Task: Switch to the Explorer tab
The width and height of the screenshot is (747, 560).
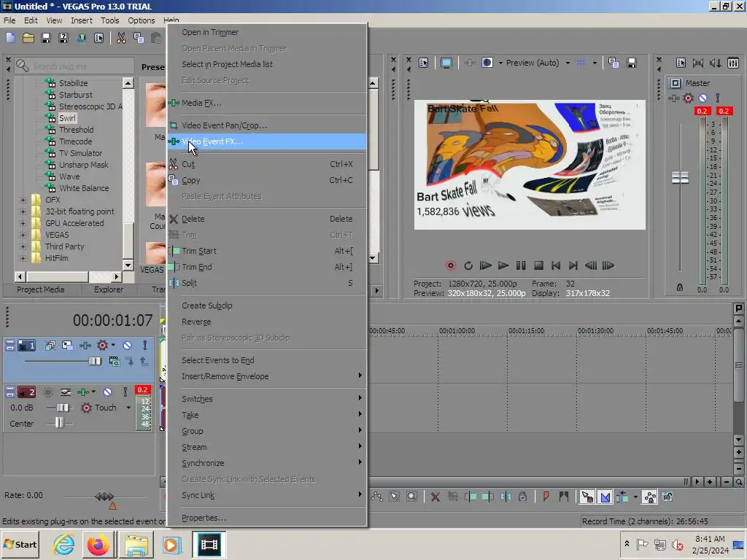Action: [x=109, y=289]
